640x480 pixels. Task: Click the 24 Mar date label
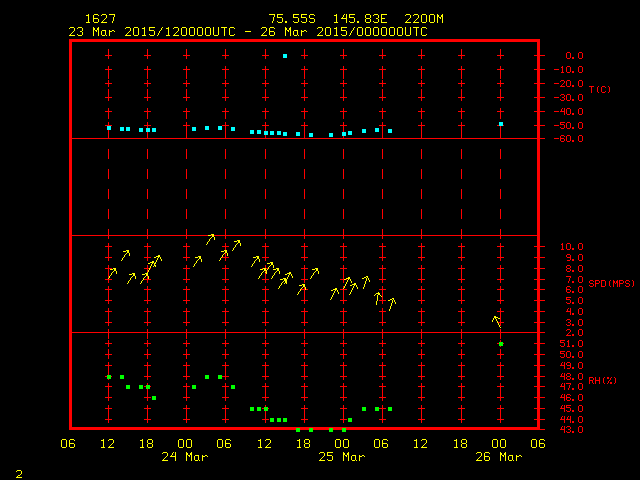(185, 457)
